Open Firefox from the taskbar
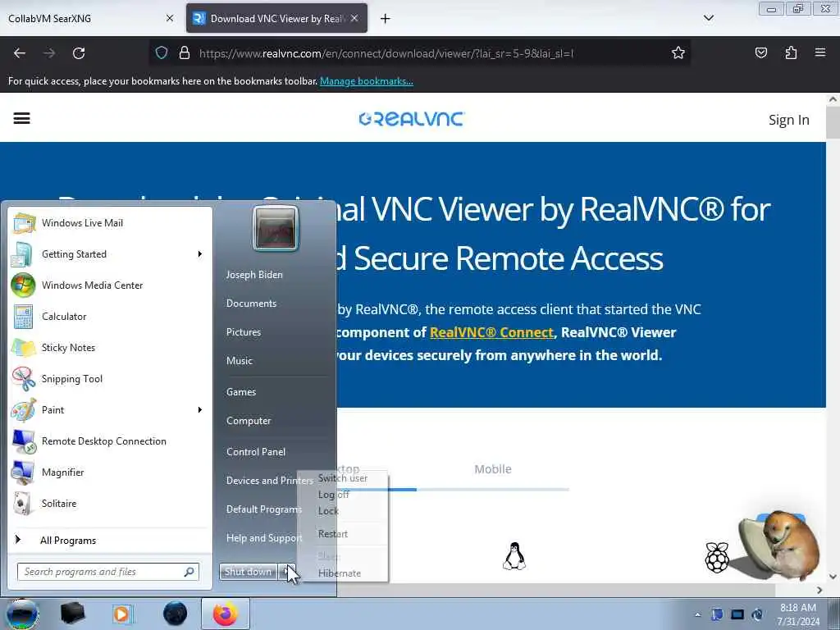Viewport: 840px width, 630px height. pos(225,614)
